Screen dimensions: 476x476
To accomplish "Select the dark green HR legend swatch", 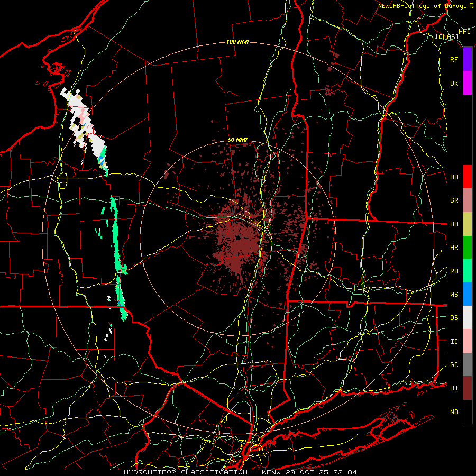I will coord(467,247).
